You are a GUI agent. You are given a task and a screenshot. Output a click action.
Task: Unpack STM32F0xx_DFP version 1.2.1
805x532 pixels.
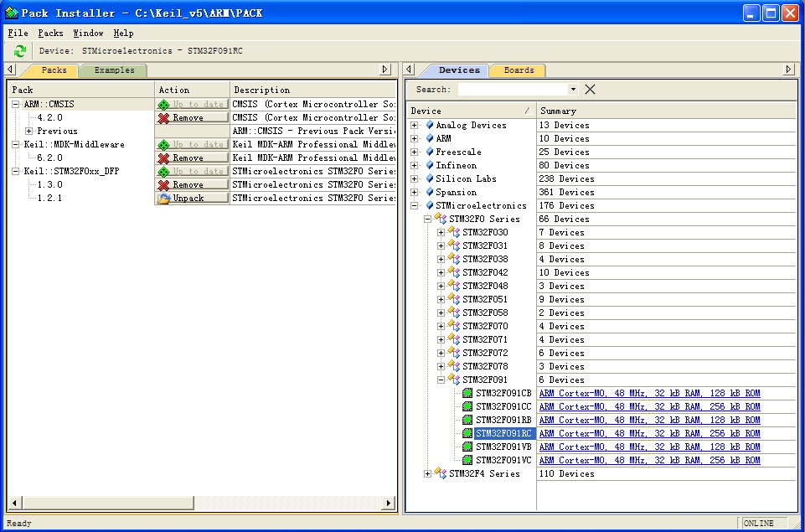tap(193, 198)
